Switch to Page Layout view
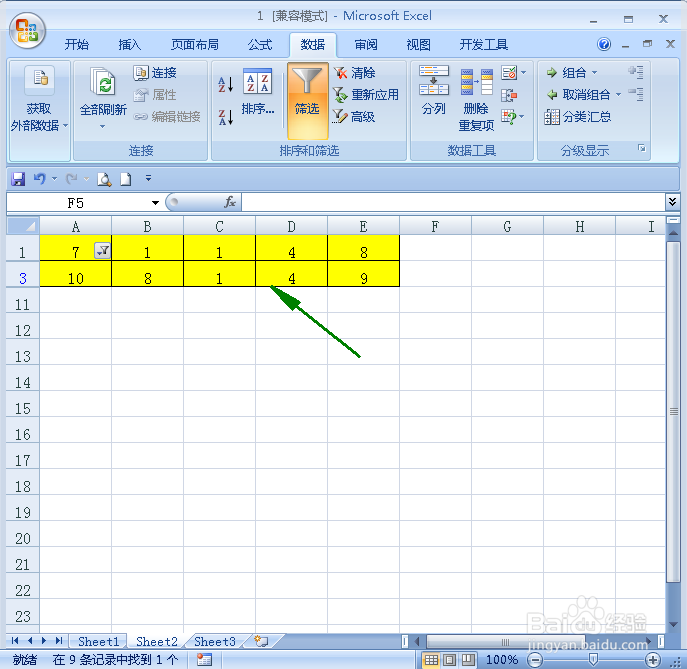This screenshot has height=669, width=687. pyautogui.click(x=450, y=659)
